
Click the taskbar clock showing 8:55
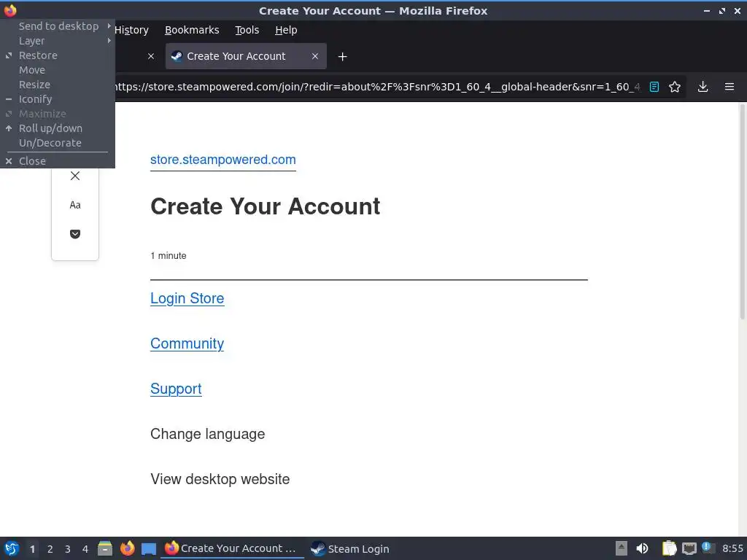pos(732,548)
